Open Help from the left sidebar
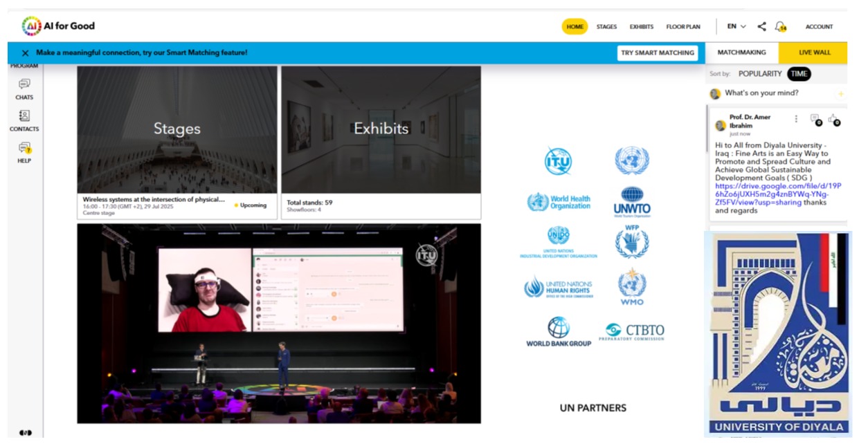The image size is (868, 446). [24, 152]
